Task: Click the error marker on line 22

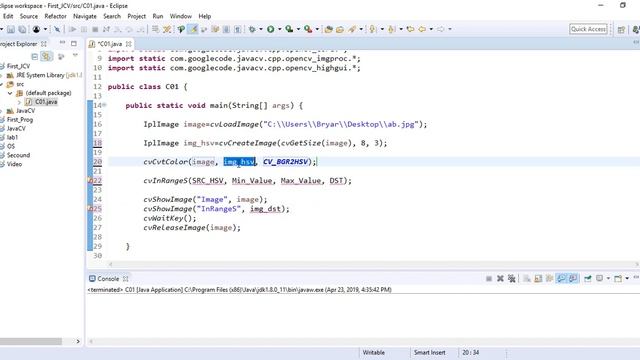Action: pyautogui.click(x=90, y=180)
